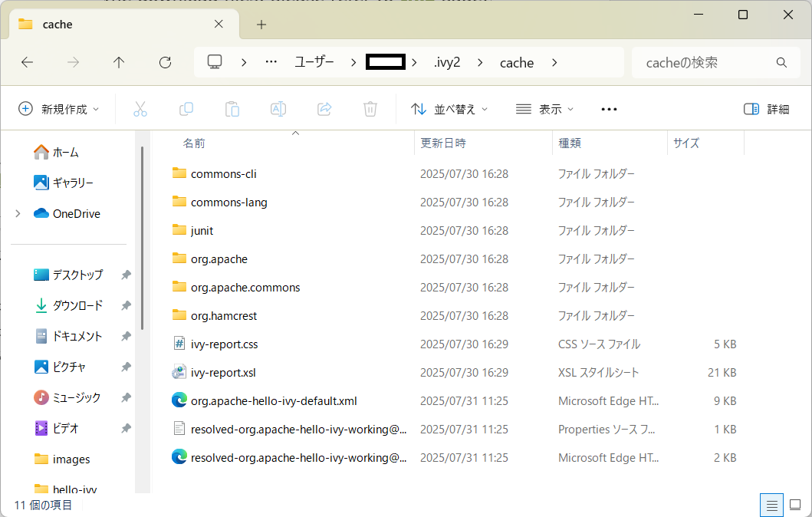Click the share icon in the toolbar
This screenshot has width=812, height=517.
pyautogui.click(x=324, y=109)
